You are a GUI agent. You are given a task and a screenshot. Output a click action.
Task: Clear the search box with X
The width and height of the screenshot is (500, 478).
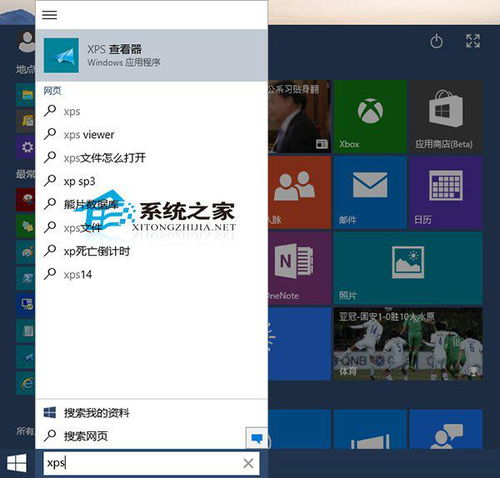tap(248, 463)
